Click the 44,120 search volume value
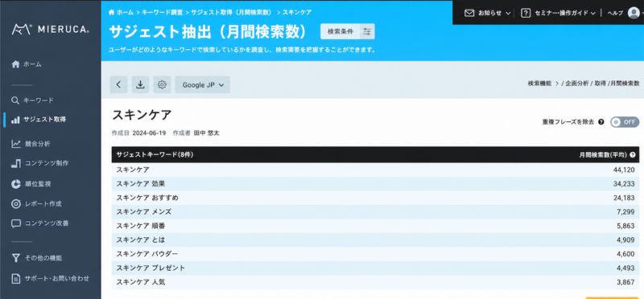The width and height of the screenshot is (644, 299). 624,170
